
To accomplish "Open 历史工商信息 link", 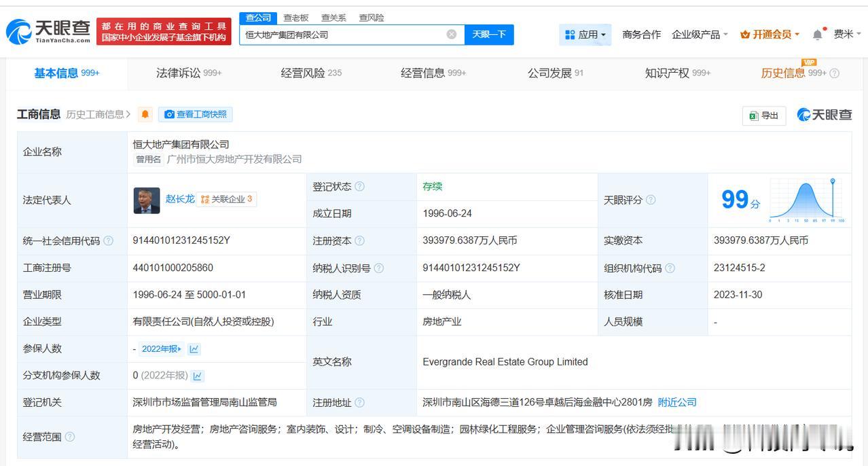I will click(98, 115).
